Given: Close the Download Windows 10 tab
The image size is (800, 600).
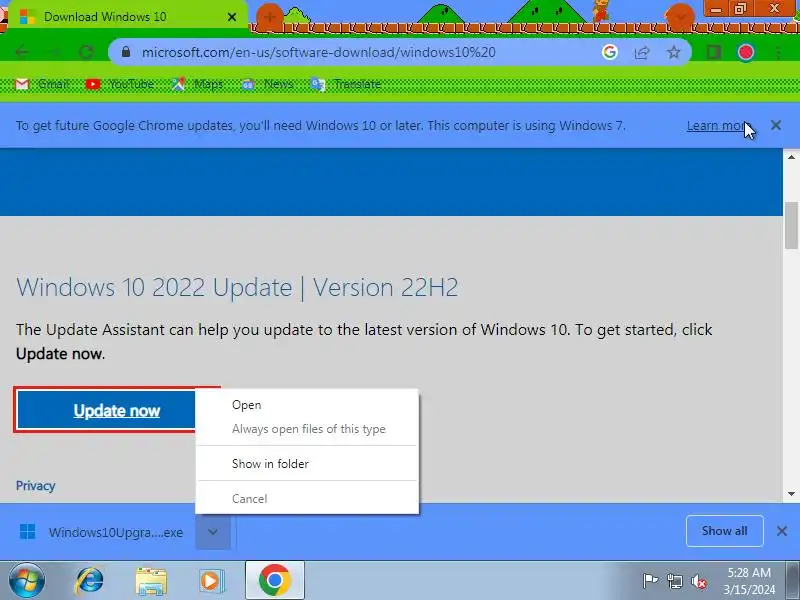Looking at the screenshot, I should click(232, 17).
